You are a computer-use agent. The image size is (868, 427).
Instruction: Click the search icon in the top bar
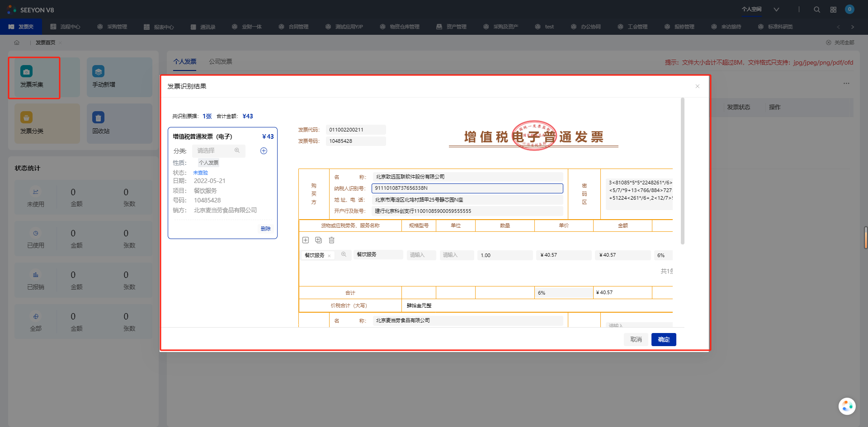(816, 9)
